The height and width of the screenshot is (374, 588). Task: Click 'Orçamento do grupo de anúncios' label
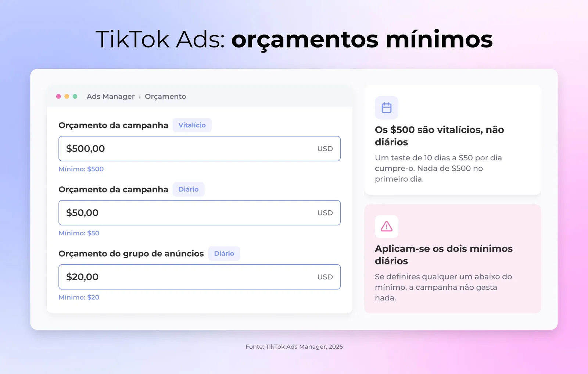tap(131, 254)
